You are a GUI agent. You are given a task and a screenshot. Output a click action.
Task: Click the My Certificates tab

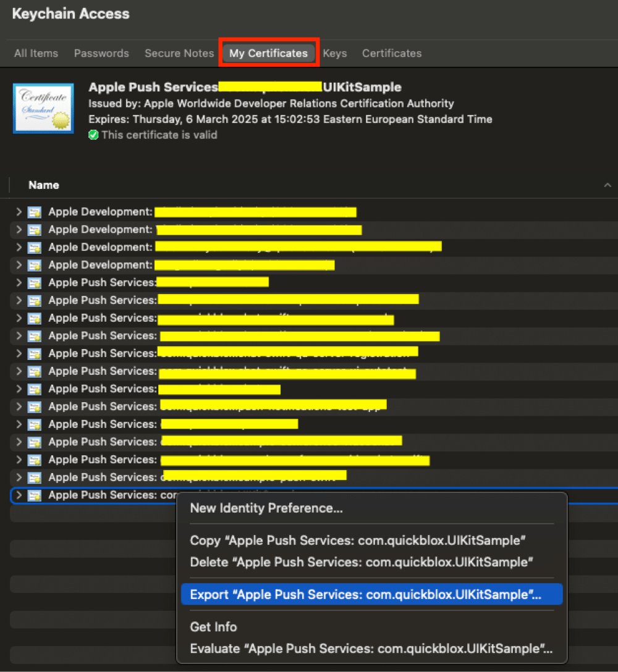pyautogui.click(x=268, y=53)
